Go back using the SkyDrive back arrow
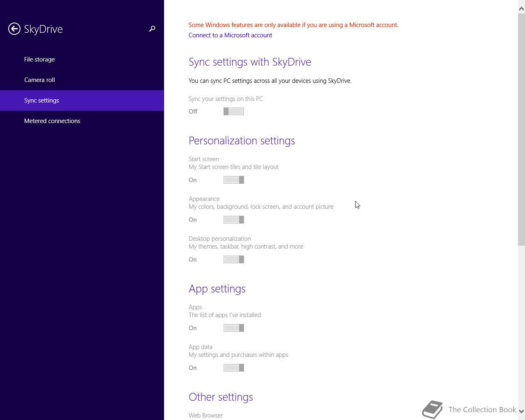The image size is (525, 420). [14, 29]
